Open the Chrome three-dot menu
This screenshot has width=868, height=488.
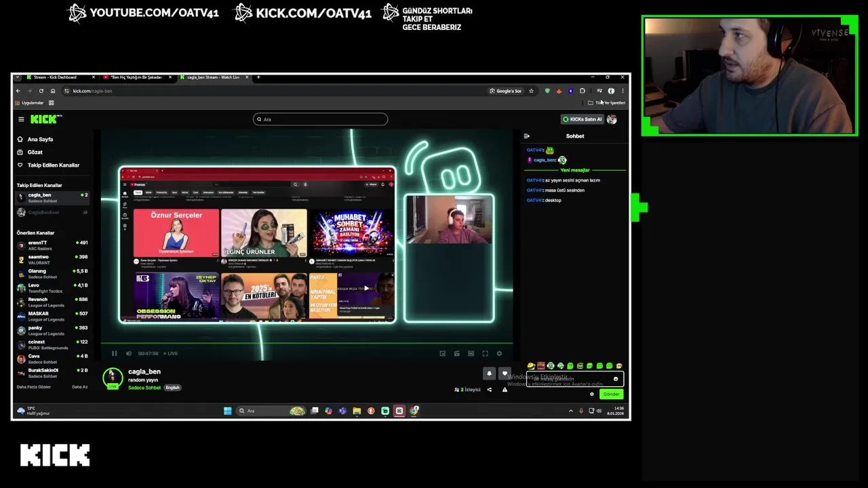pos(623,91)
